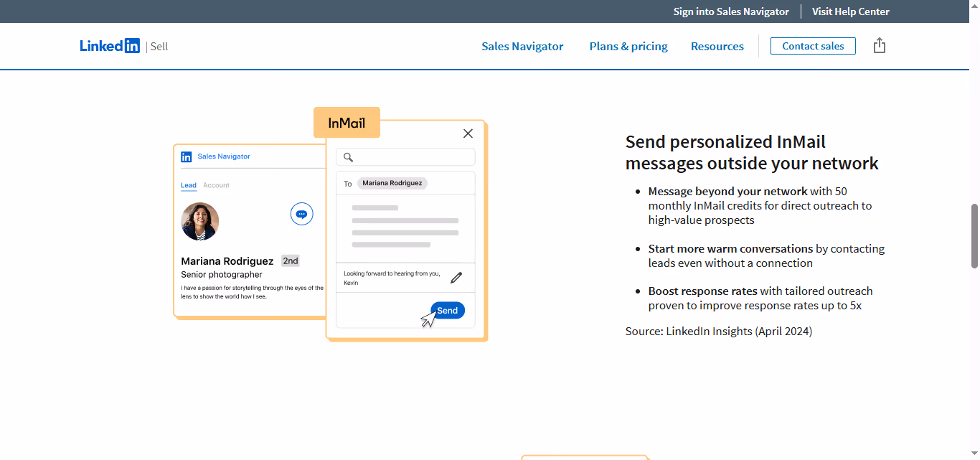Viewport: 980px width, 460px height.
Task: Click the 2nd connection badge
Action: coord(291,261)
